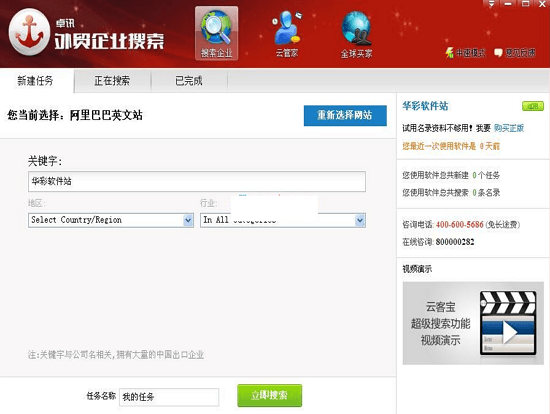Image resolution: width=550 pixels, height=414 pixels.
Task: Click the green 试用 badge button
Action: tap(533, 106)
